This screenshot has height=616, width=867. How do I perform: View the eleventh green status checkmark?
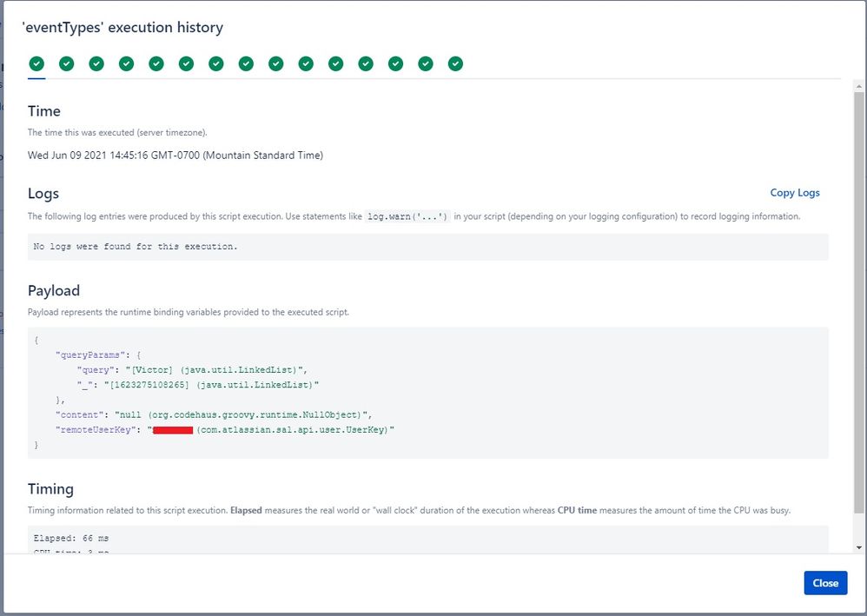(335, 63)
